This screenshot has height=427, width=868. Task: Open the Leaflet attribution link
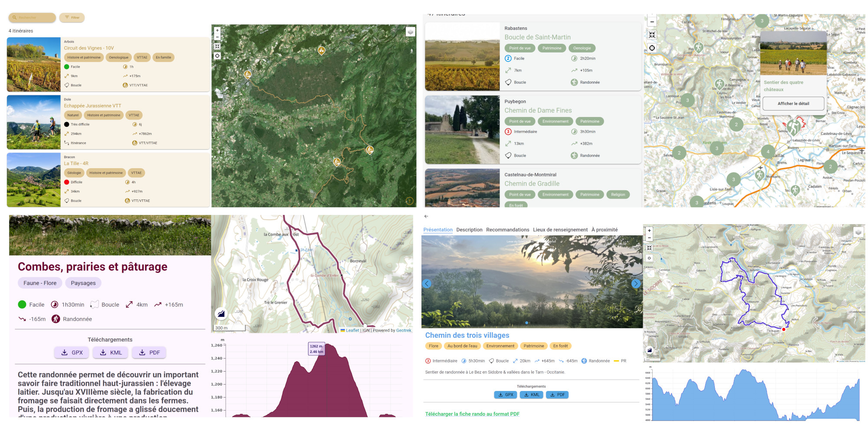point(352,330)
